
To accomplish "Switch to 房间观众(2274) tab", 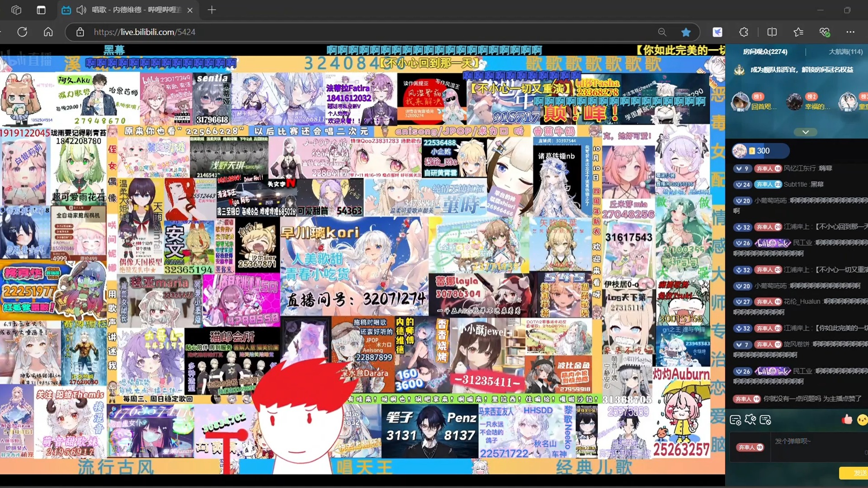I will pyautogui.click(x=765, y=52).
